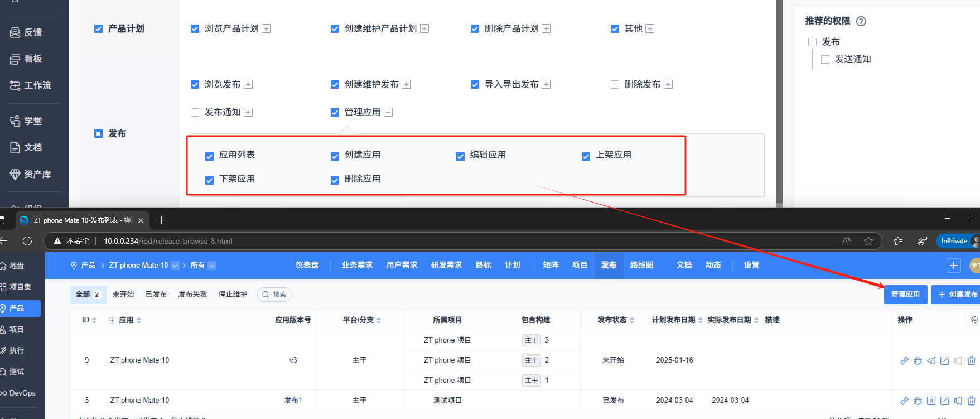
Task: Open table column settings gear
Action: pos(974,320)
